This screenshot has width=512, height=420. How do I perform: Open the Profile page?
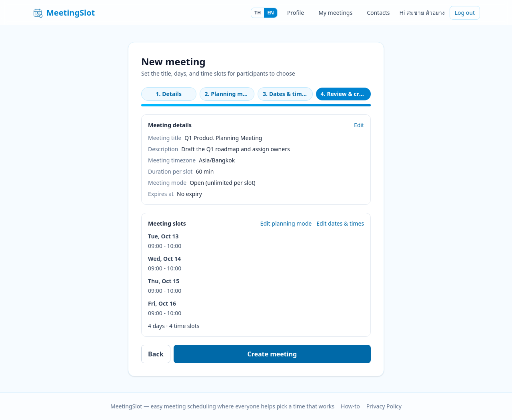tap(296, 13)
